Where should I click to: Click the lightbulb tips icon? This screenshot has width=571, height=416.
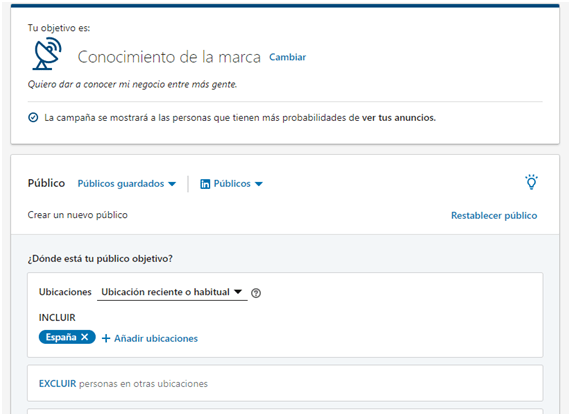click(x=531, y=182)
